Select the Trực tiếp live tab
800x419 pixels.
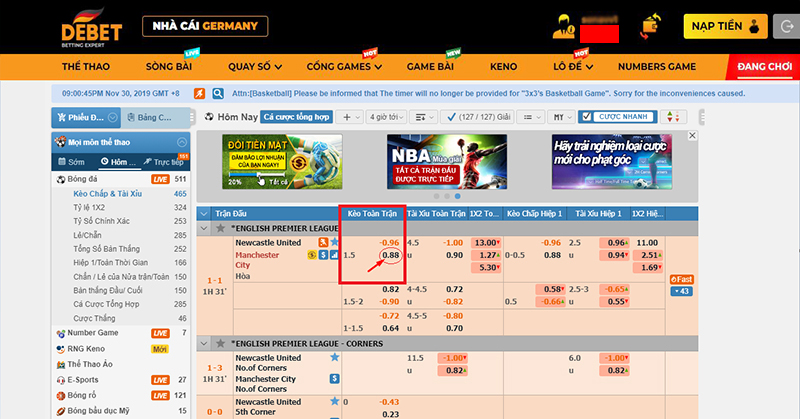click(164, 162)
